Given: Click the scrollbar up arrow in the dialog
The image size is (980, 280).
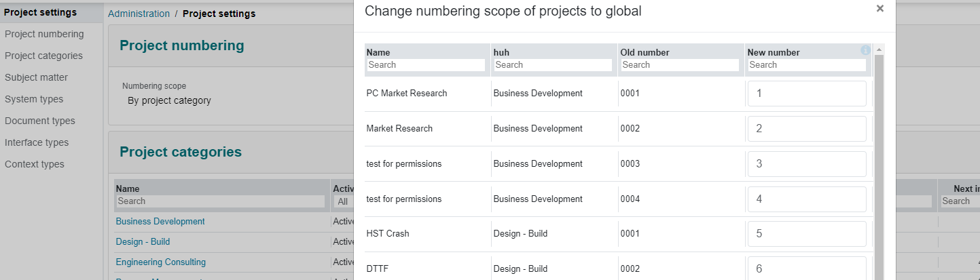Looking at the screenshot, I should tap(879, 50).
